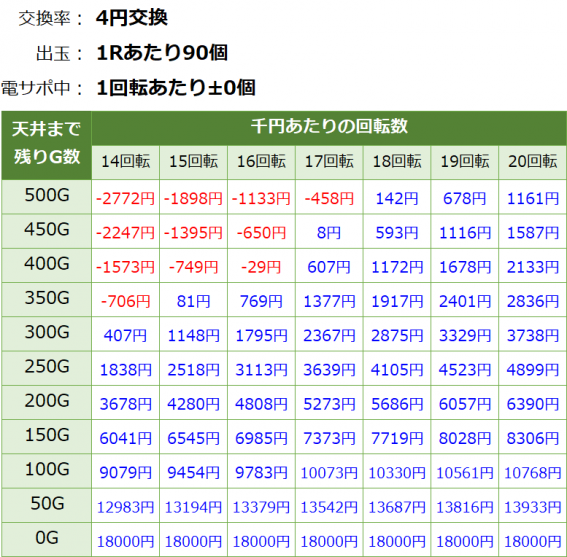Click the 678円 cell

(x=465, y=198)
